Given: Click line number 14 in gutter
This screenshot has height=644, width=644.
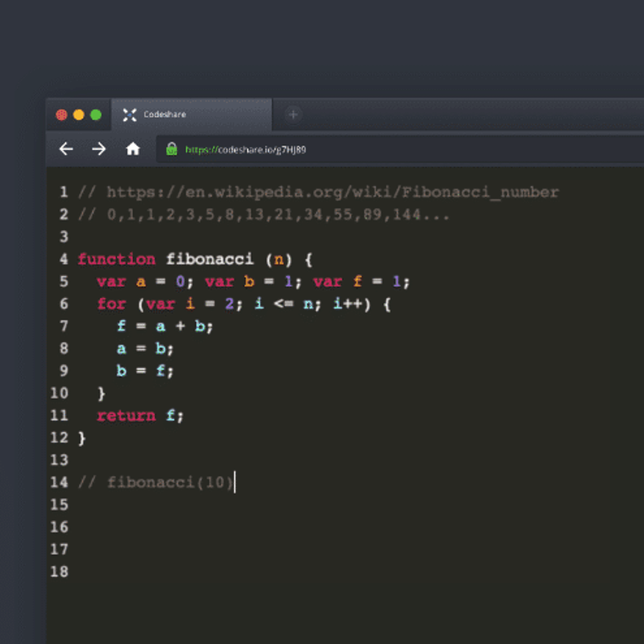Looking at the screenshot, I should point(59,482).
